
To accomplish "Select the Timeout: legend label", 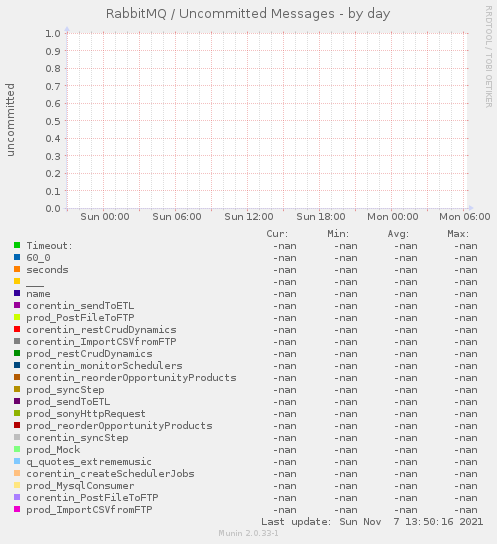I will point(50,246).
